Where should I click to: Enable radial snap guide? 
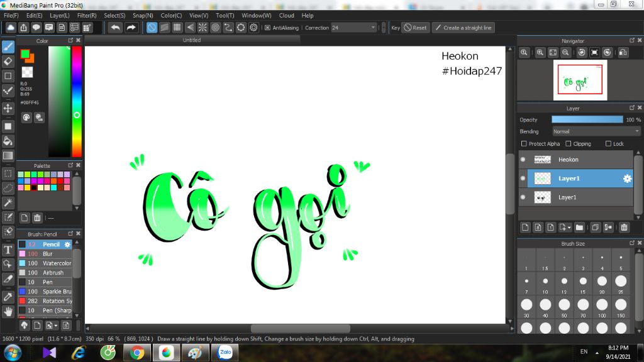point(203,28)
